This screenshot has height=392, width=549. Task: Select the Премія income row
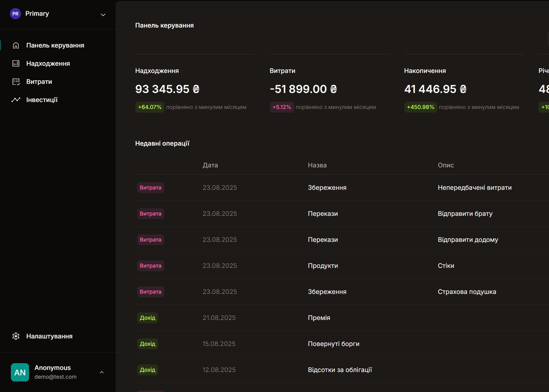(x=319, y=318)
